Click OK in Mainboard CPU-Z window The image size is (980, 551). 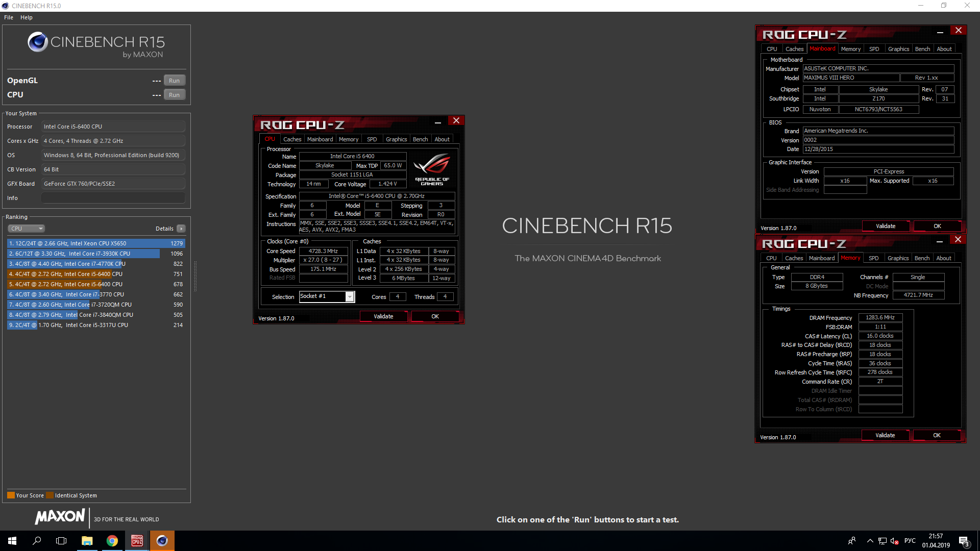pyautogui.click(x=937, y=226)
